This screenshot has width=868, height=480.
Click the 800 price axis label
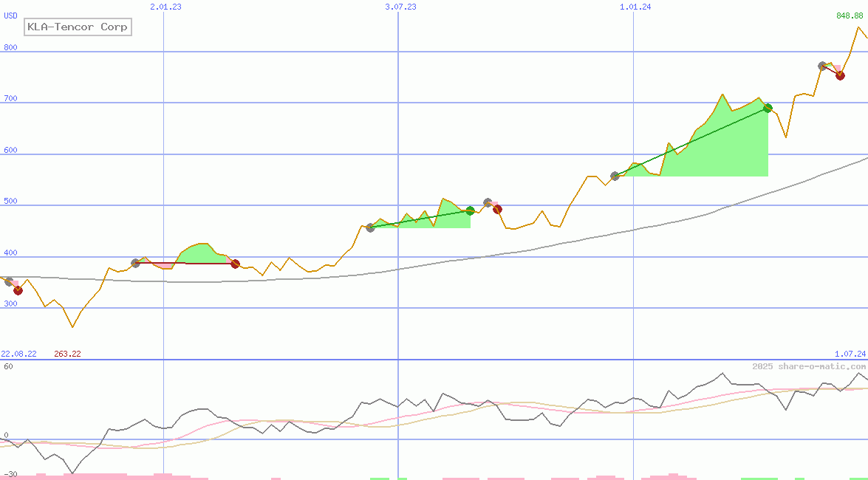(10, 47)
